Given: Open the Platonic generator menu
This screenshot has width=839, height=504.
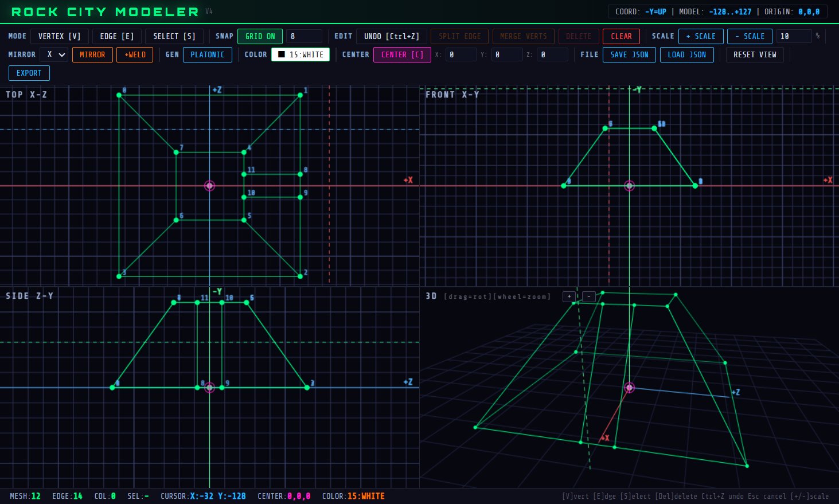Looking at the screenshot, I should point(207,54).
